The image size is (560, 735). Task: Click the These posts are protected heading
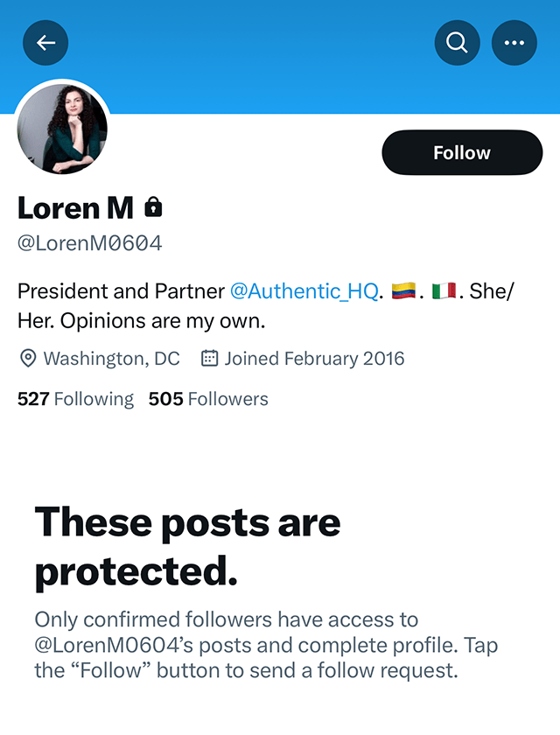(186, 546)
